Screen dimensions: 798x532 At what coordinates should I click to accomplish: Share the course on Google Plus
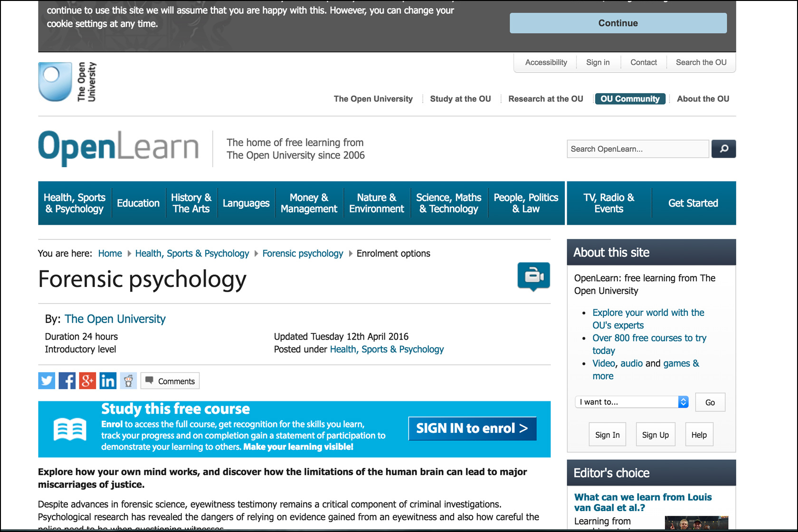[87, 381]
